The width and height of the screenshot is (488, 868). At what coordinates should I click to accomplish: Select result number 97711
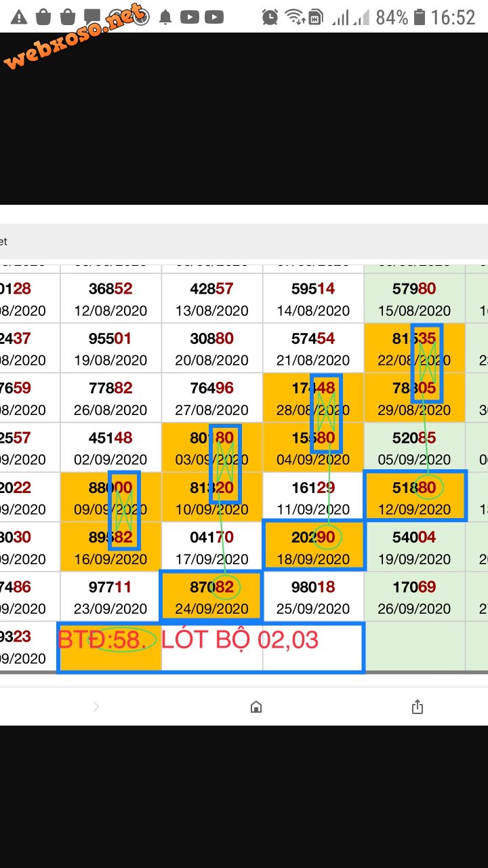110,587
